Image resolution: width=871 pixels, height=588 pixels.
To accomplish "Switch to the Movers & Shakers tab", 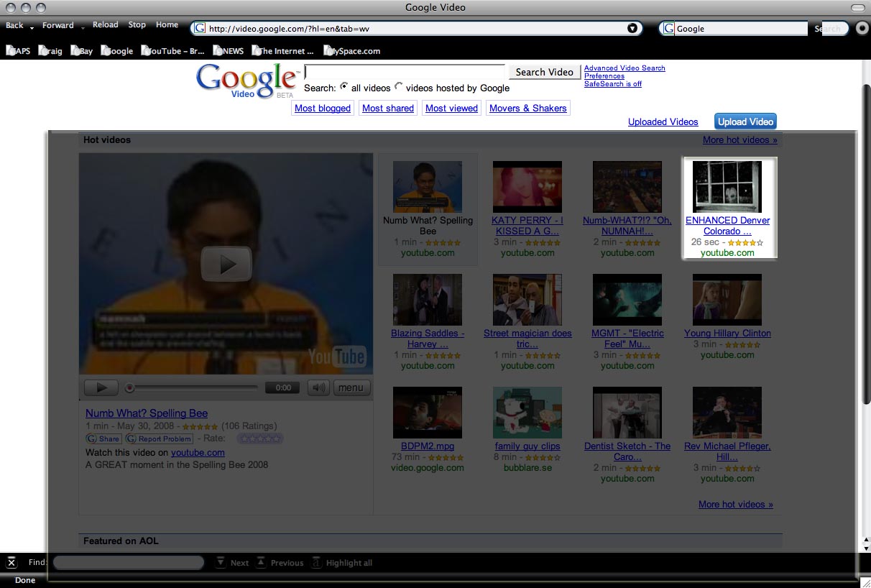I will [x=528, y=109].
